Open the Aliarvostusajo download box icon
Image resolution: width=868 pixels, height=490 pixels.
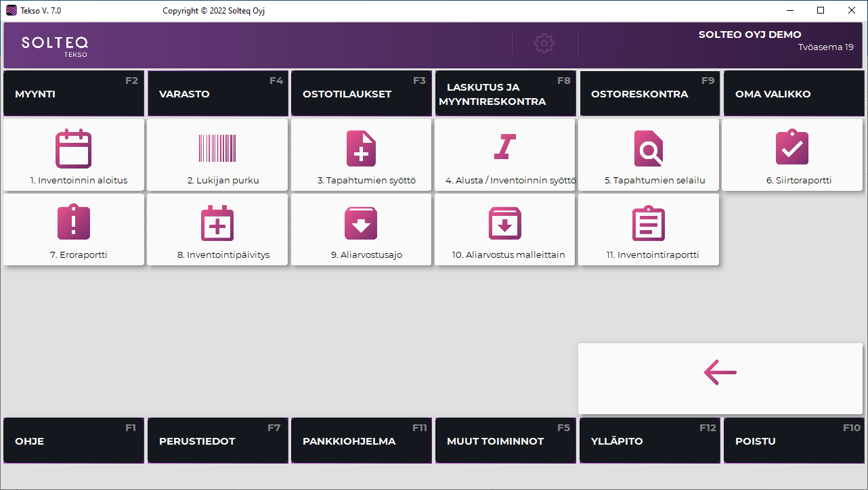click(361, 223)
